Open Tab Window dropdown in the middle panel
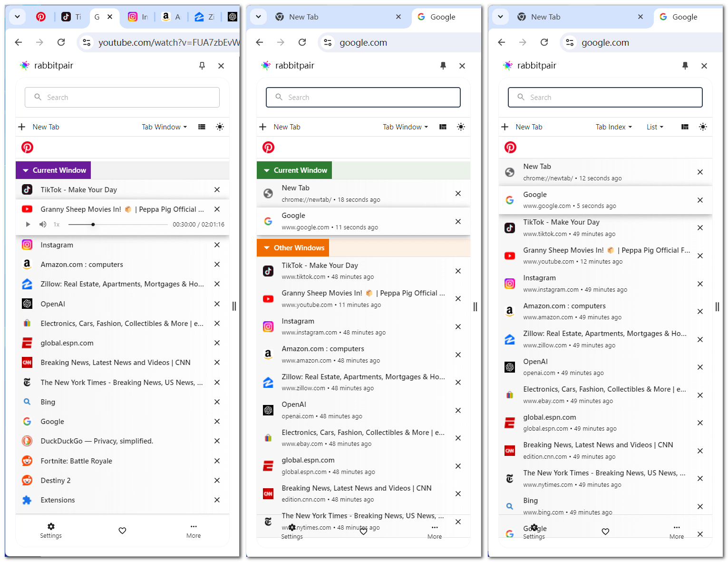The width and height of the screenshot is (728, 562). pyautogui.click(x=406, y=127)
